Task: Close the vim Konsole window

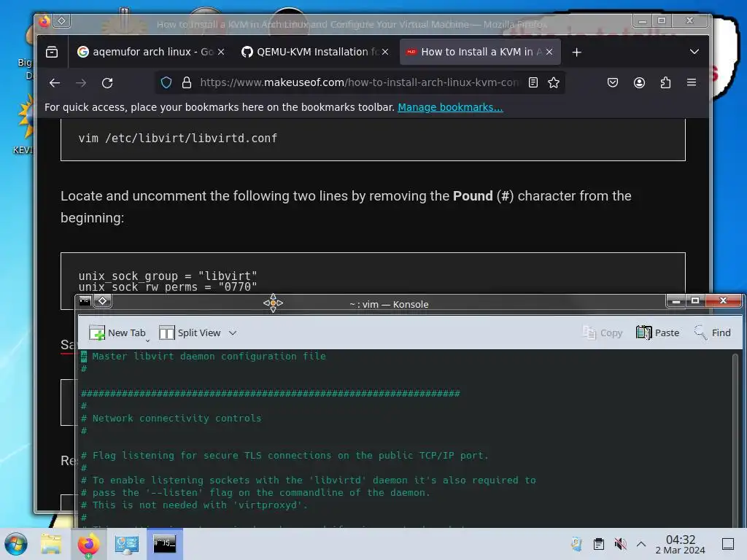Action: point(723,301)
